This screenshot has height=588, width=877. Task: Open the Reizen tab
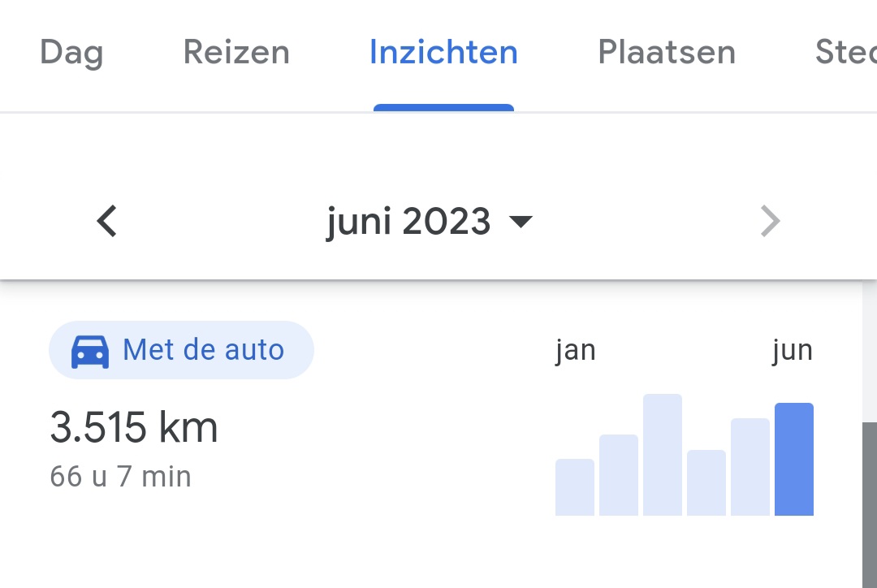(236, 53)
